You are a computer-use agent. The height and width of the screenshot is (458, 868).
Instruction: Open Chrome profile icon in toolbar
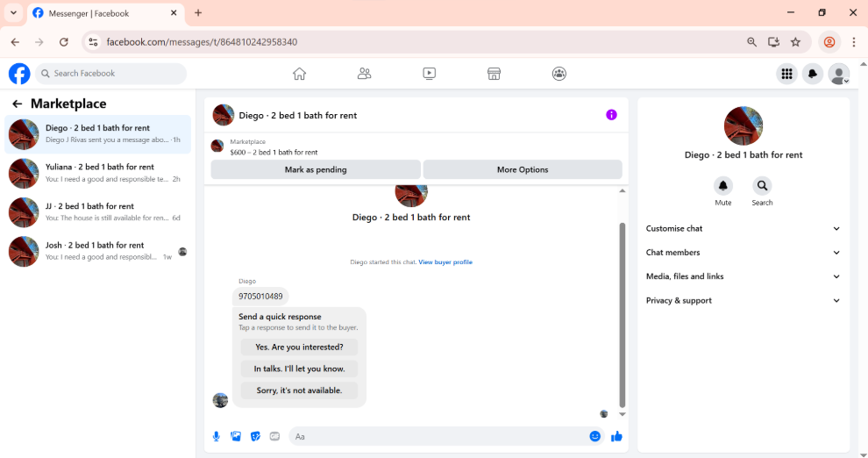tap(829, 42)
